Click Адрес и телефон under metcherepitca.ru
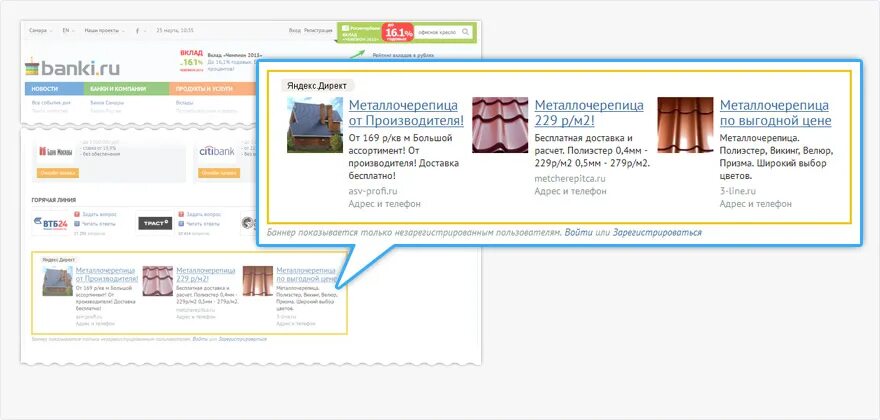The height and width of the screenshot is (420, 880). (x=570, y=191)
